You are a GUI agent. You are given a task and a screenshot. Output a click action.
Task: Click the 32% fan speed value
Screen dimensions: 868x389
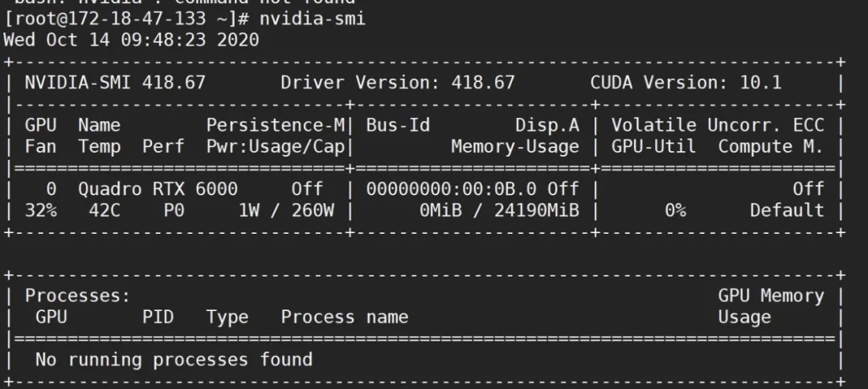tap(40, 211)
